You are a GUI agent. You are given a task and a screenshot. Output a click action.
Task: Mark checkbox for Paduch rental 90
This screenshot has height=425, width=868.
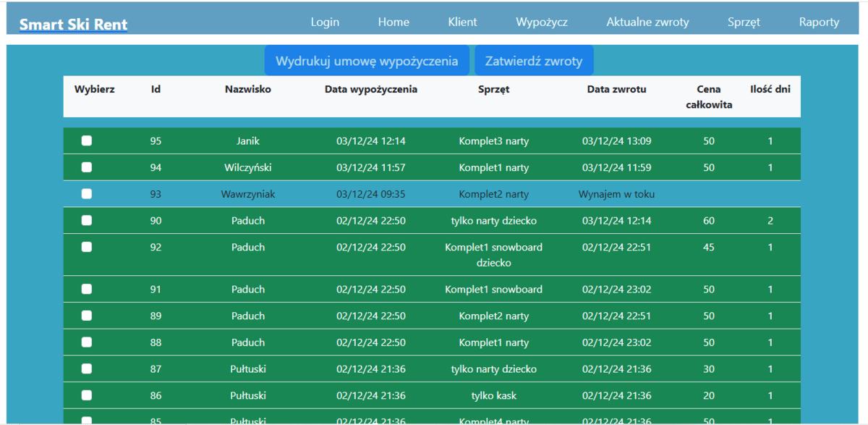(x=87, y=220)
